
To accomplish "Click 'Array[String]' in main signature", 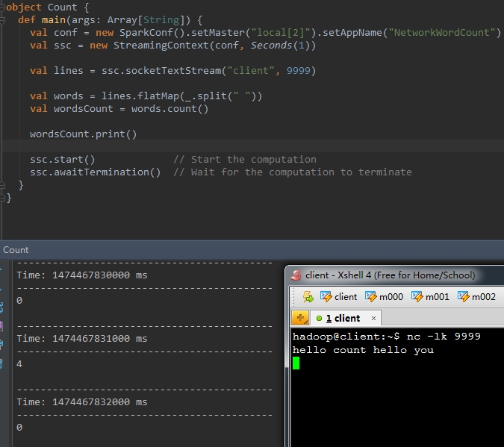I will (146, 20).
